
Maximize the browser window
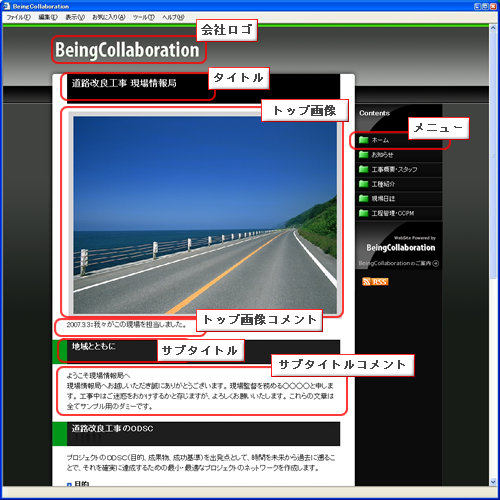click(x=485, y=6)
